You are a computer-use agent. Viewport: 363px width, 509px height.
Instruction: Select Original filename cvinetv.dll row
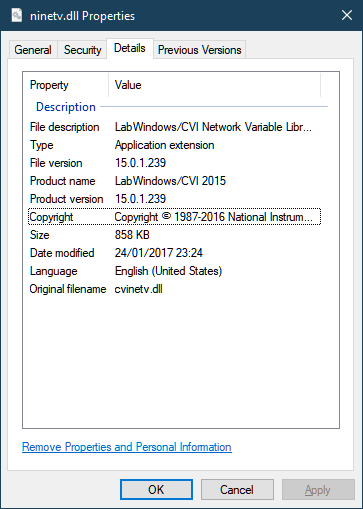click(x=175, y=289)
